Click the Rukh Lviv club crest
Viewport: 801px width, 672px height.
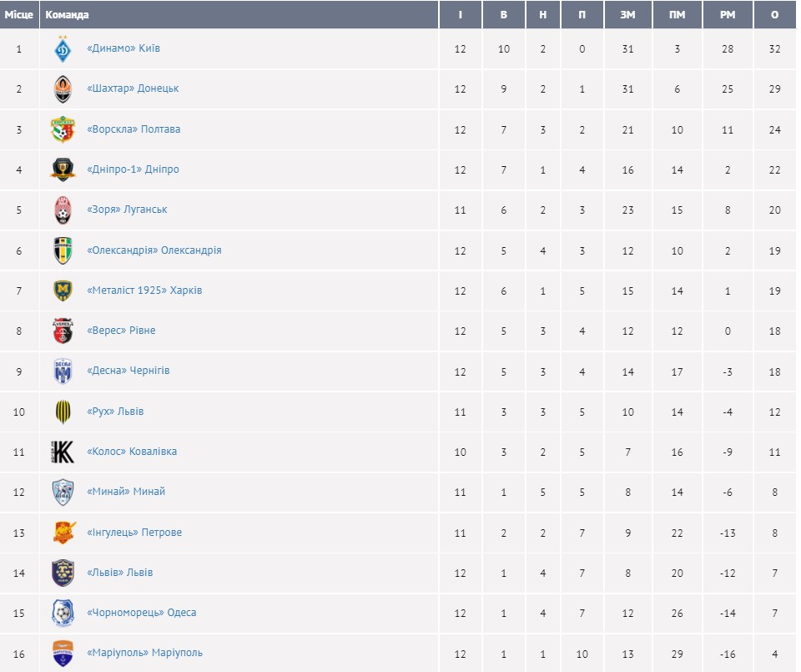(x=63, y=412)
